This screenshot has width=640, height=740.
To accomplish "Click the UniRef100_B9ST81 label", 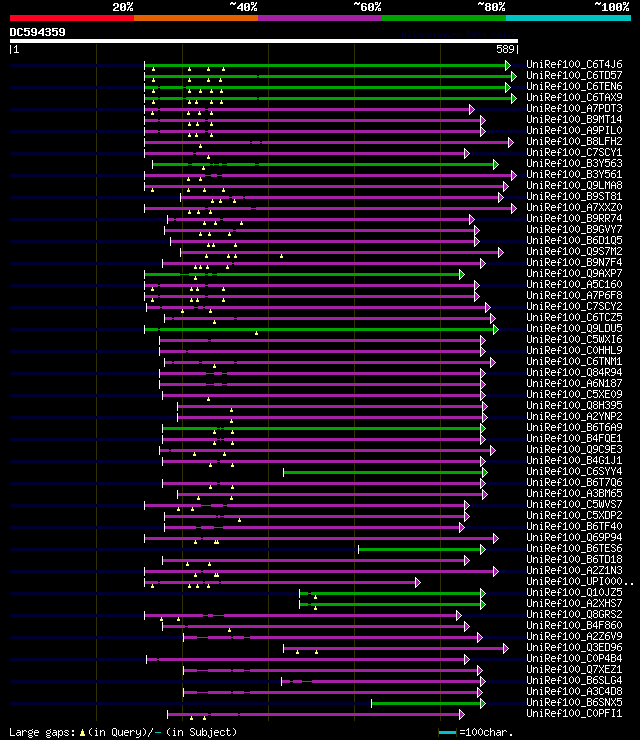I will click(574, 196).
